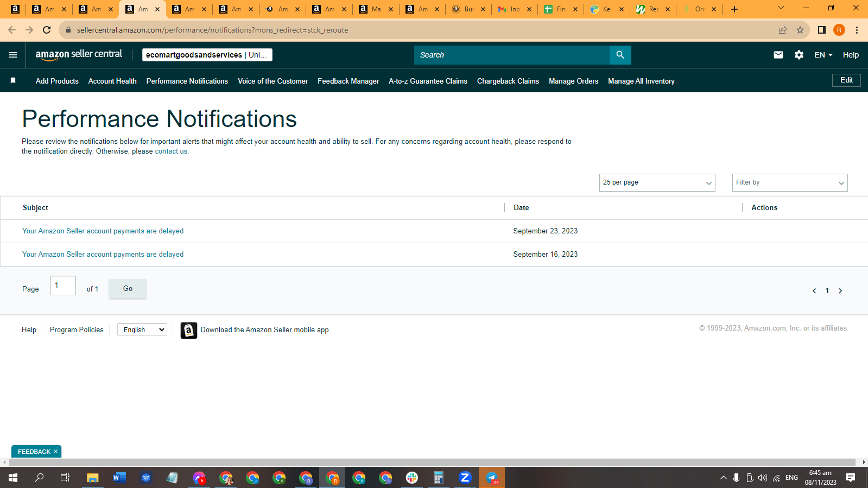Click Download the Amazon Seller mobile app
This screenshot has height=488, width=868.
[x=264, y=330]
